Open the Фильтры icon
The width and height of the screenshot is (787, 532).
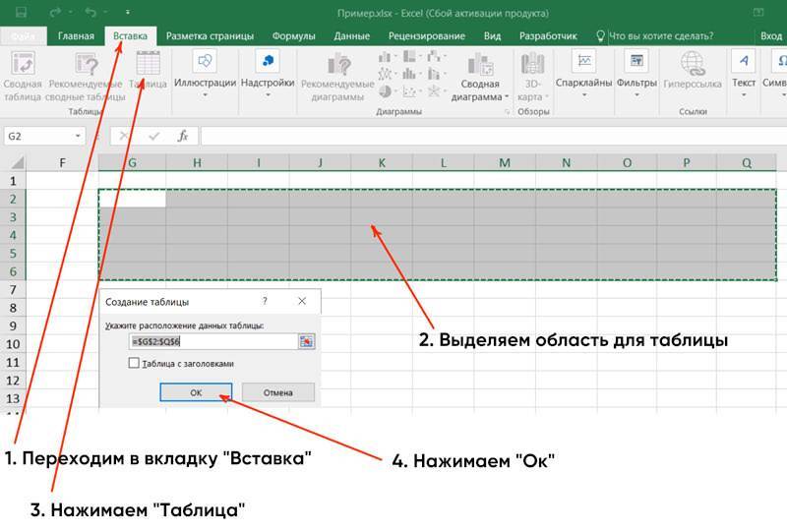click(x=636, y=61)
